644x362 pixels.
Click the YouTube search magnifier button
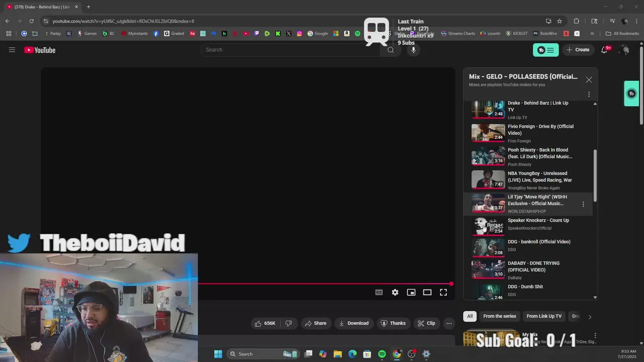click(x=390, y=50)
